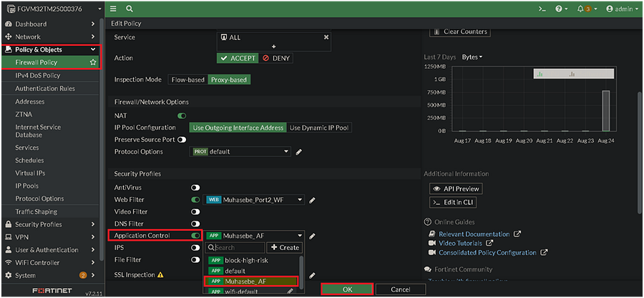The image size is (644, 298).
Task: Remove the ALL service with X
Action: point(326,37)
